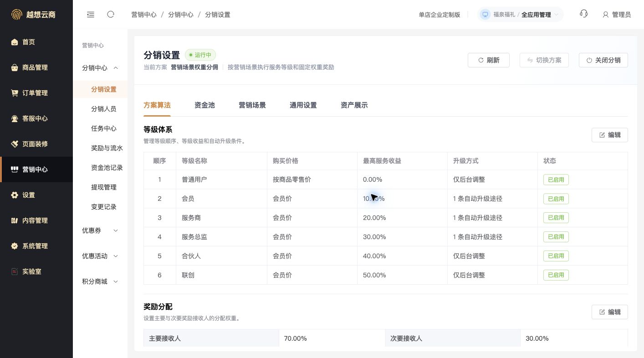Viewport: 644px width, 358px height.
Task: Open 分销人员 in the submenu
Action: [x=100, y=109]
